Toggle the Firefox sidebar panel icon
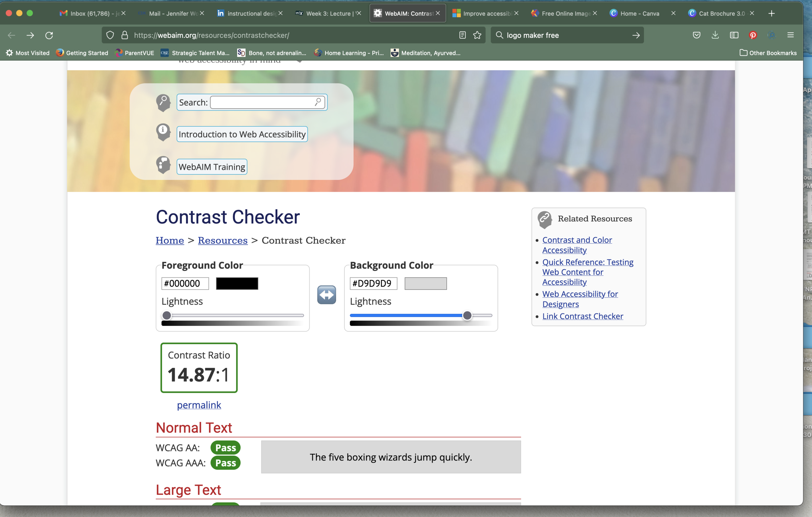The height and width of the screenshot is (517, 812). [x=734, y=35]
